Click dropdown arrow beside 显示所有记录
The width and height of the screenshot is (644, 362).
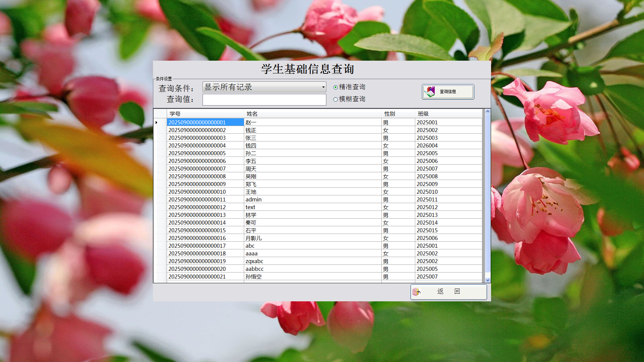pyautogui.click(x=323, y=87)
